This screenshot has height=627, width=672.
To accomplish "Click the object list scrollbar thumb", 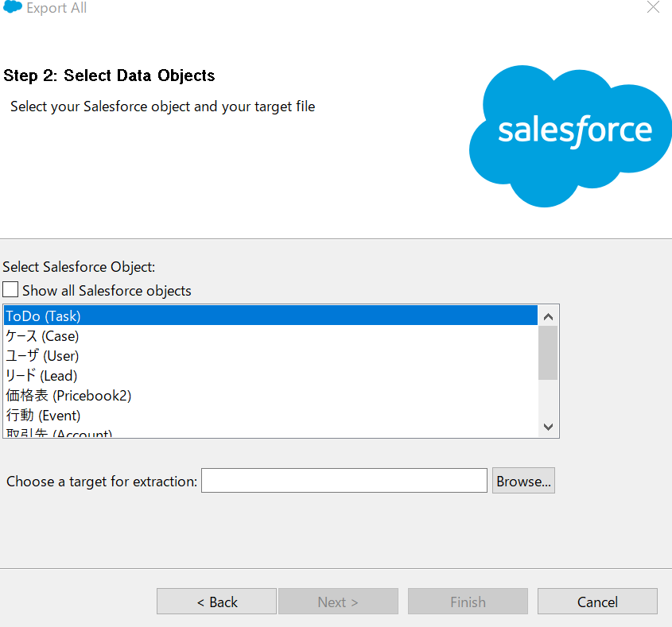I will pos(548,352).
